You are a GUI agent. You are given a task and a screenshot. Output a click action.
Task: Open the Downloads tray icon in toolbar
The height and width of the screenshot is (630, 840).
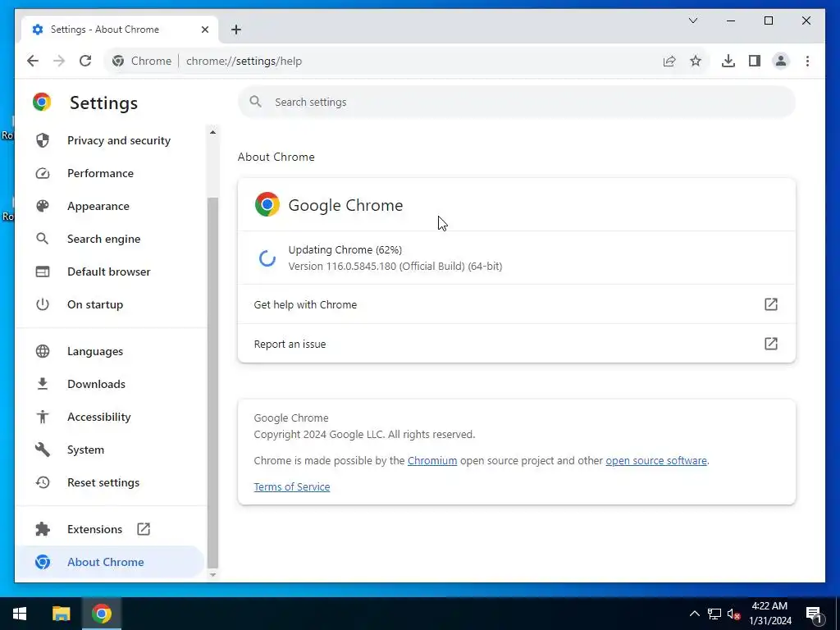(728, 61)
